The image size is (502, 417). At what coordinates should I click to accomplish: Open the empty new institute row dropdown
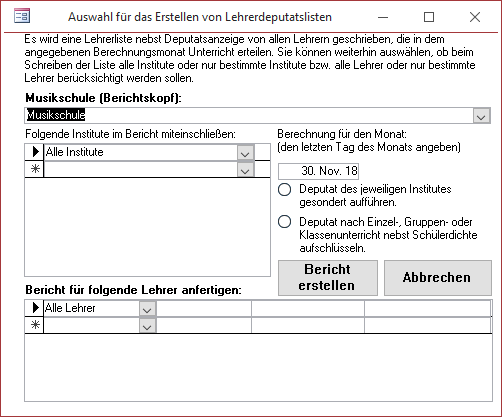pyautogui.click(x=245, y=170)
